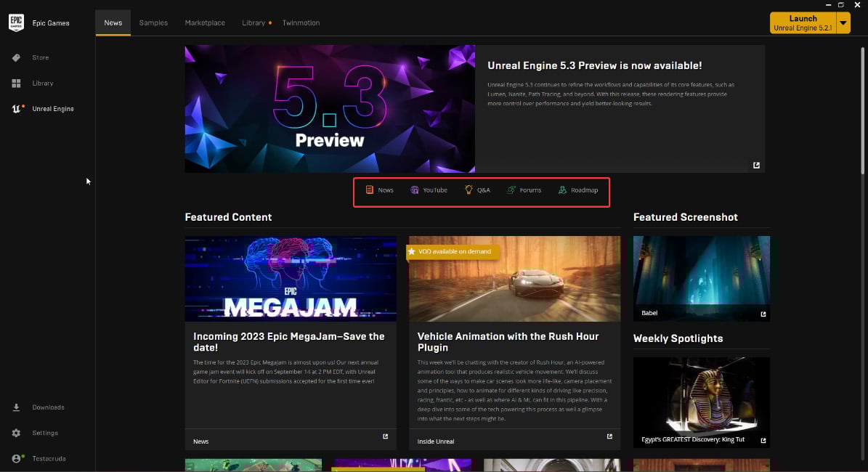The image size is (868, 472).
Task: Click the Epic Games logo icon
Action: tap(16, 23)
